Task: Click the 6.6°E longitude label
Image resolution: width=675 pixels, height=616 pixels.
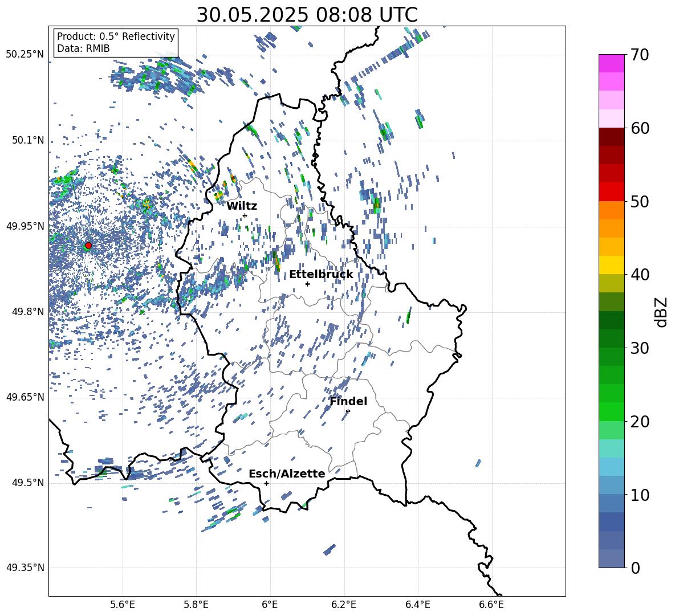Action: pos(491,605)
